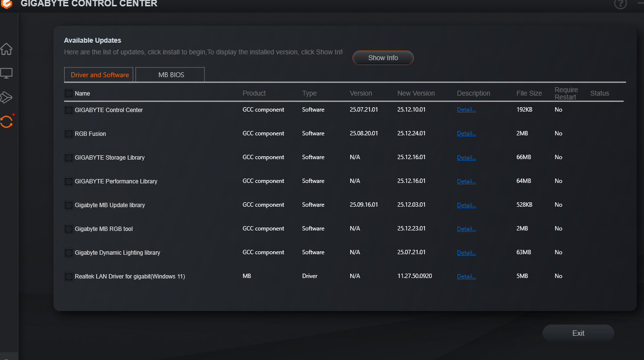The image size is (644, 360).
Task: Click the Type column header
Action: (309, 93)
